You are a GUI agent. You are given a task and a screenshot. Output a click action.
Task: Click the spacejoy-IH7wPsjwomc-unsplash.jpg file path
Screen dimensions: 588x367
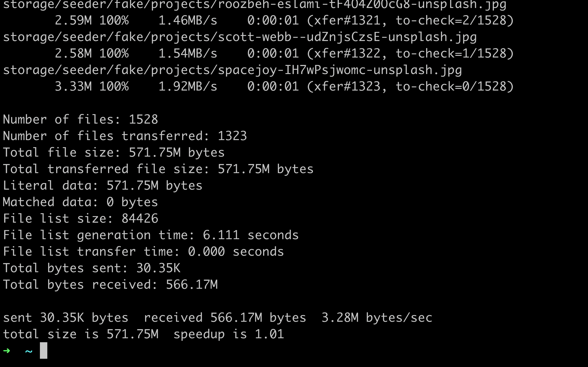point(232,70)
